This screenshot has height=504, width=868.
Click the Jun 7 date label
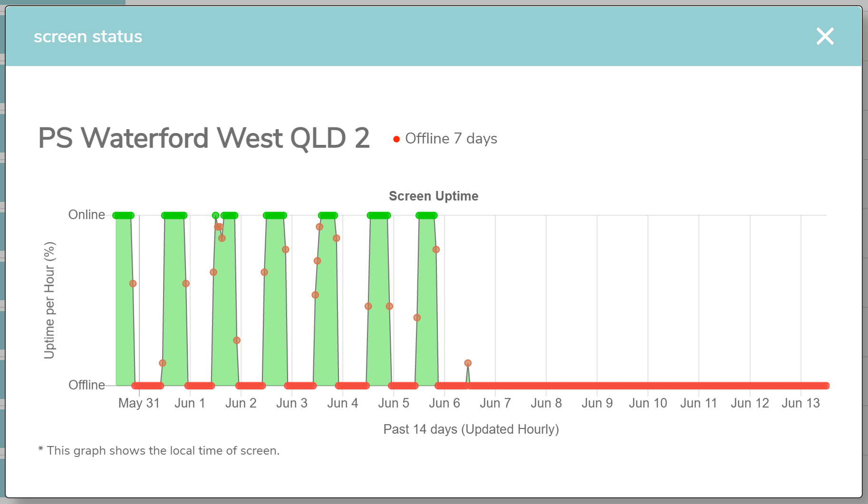pyautogui.click(x=495, y=403)
